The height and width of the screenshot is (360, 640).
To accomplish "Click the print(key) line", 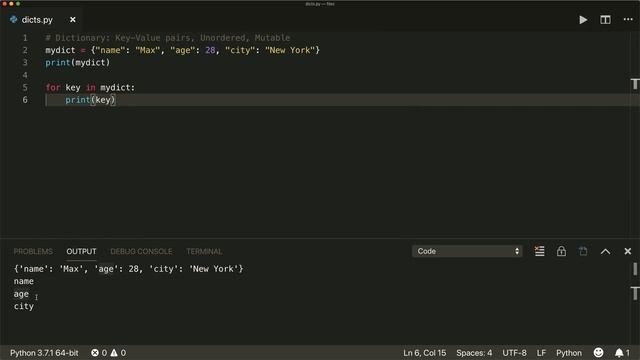I will tap(90, 100).
